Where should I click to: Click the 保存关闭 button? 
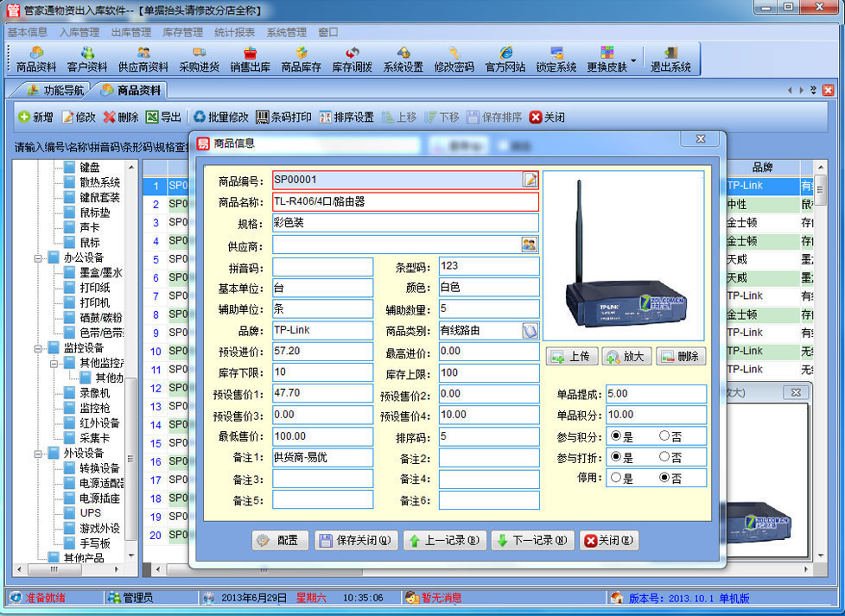pyautogui.click(x=356, y=541)
